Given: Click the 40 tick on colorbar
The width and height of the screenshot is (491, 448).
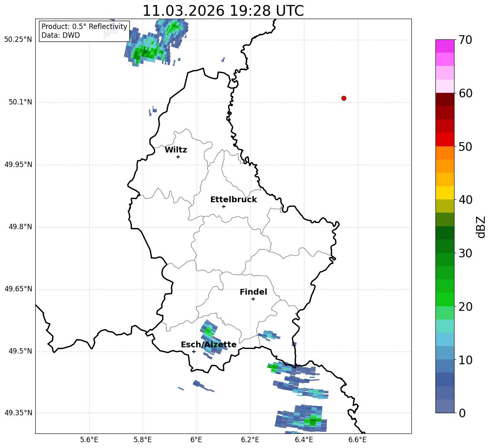Looking at the screenshot, I should (x=465, y=200).
